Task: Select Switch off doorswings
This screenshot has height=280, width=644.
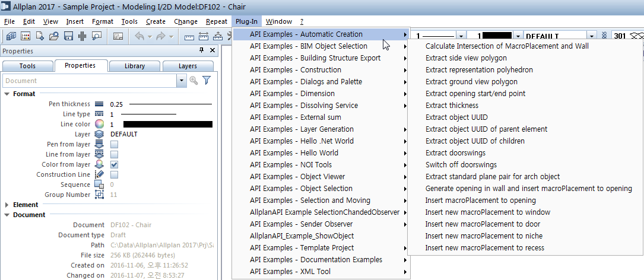Action: (x=461, y=165)
